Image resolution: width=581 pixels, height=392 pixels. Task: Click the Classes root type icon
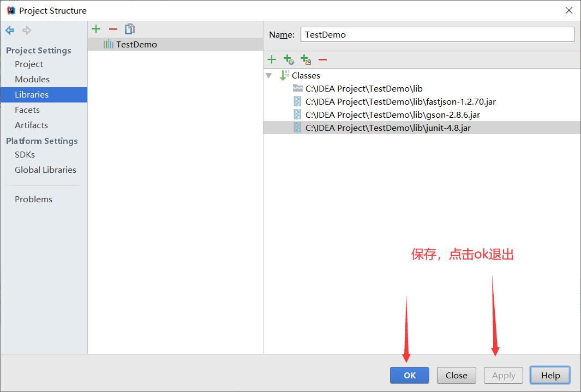[284, 75]
